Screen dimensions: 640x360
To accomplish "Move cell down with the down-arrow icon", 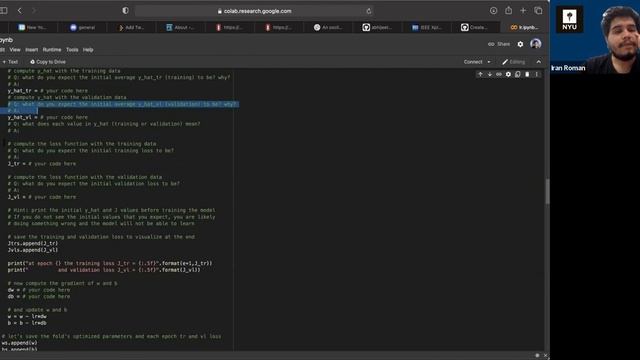I will [490, 74].
